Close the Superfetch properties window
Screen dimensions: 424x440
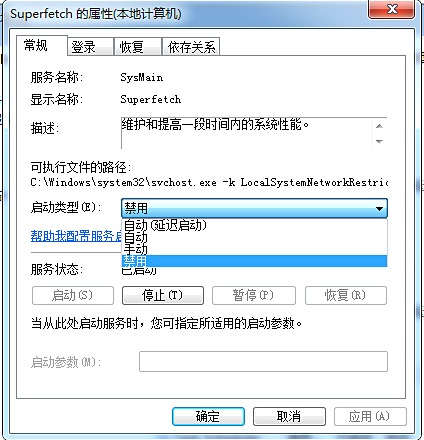(x=392, y=9)
